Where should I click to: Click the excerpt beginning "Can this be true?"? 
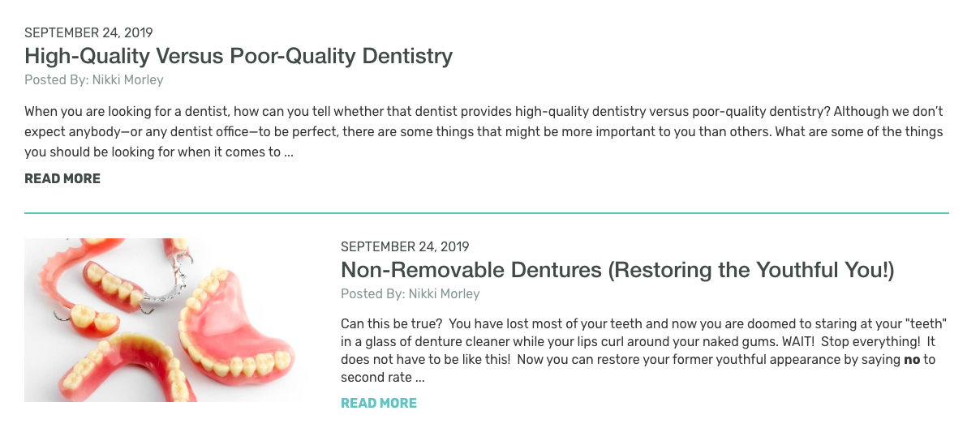(x=644, y=350)
